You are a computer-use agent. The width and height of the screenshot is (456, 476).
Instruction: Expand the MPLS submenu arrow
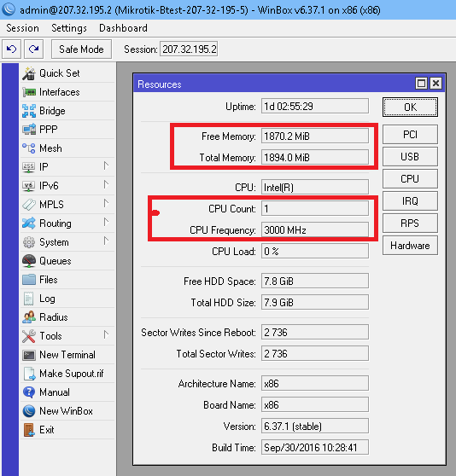106,203
